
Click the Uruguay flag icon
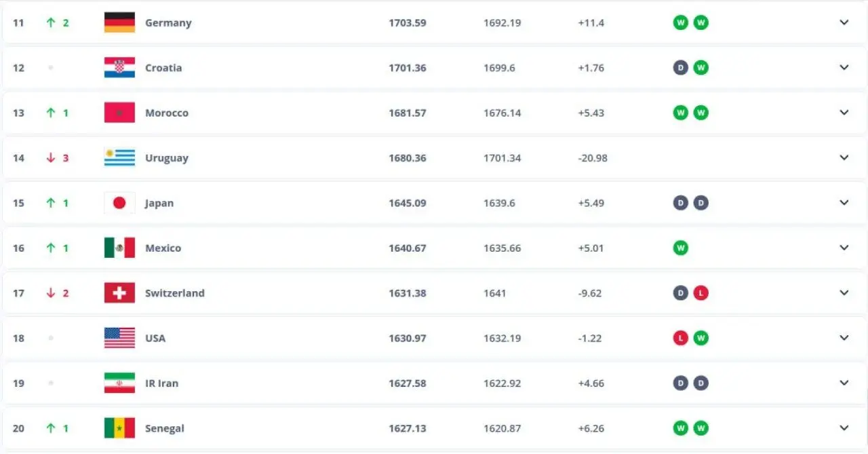click(119, 157)
